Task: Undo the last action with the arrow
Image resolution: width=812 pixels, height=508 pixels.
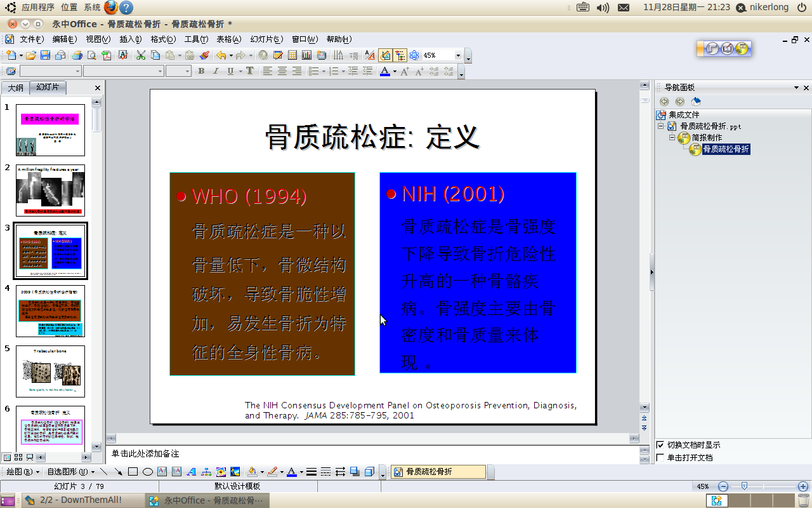Action: 221,55
